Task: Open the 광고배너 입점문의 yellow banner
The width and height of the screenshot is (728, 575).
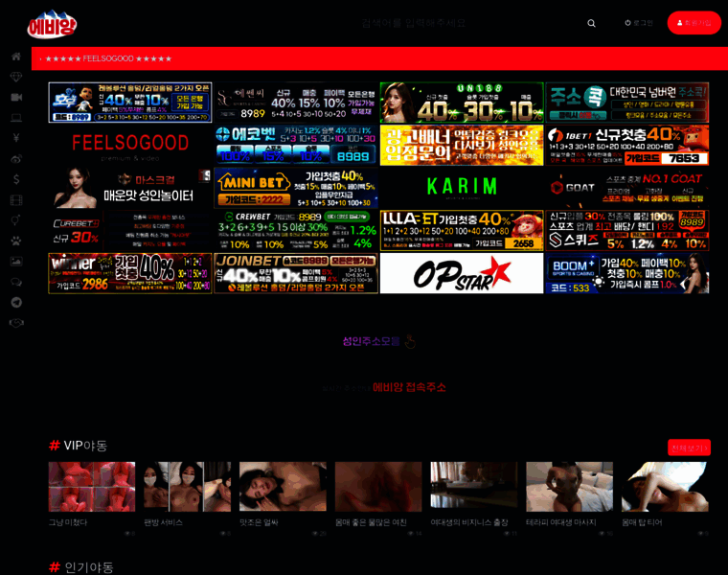Action: coord(462,146)
